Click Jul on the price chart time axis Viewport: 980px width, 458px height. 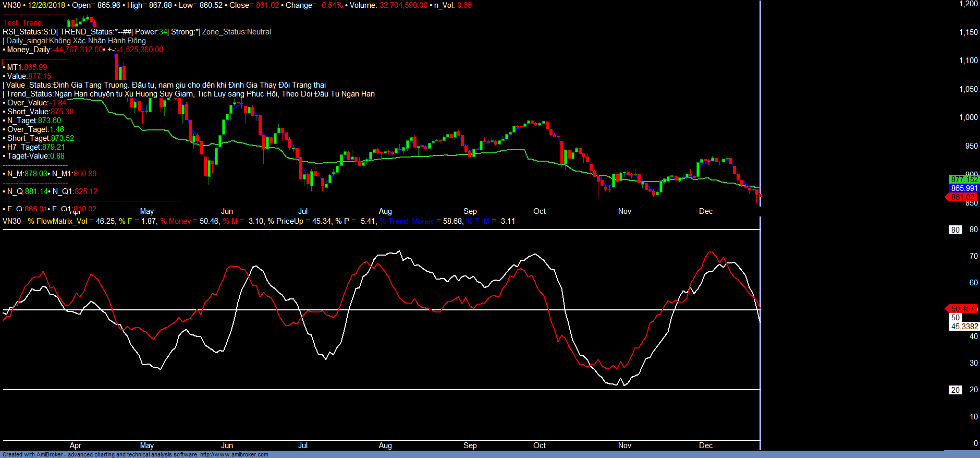pos(303,211)
